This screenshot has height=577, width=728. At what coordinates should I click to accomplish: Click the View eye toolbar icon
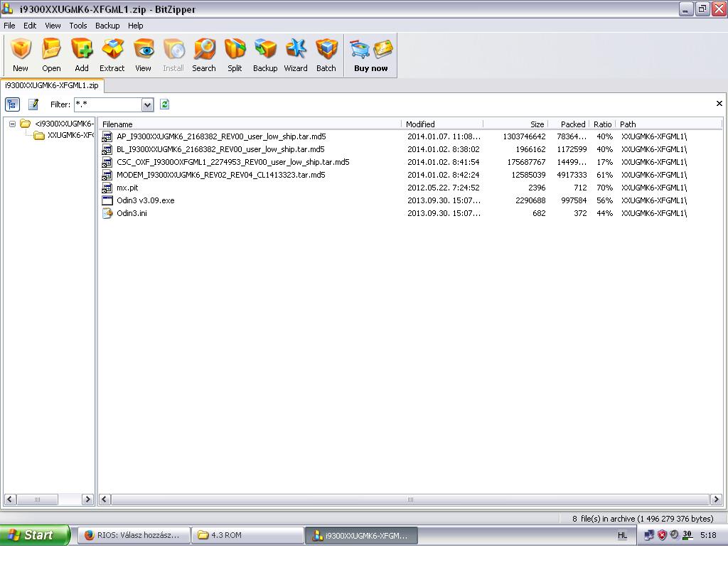click(143, 49)
